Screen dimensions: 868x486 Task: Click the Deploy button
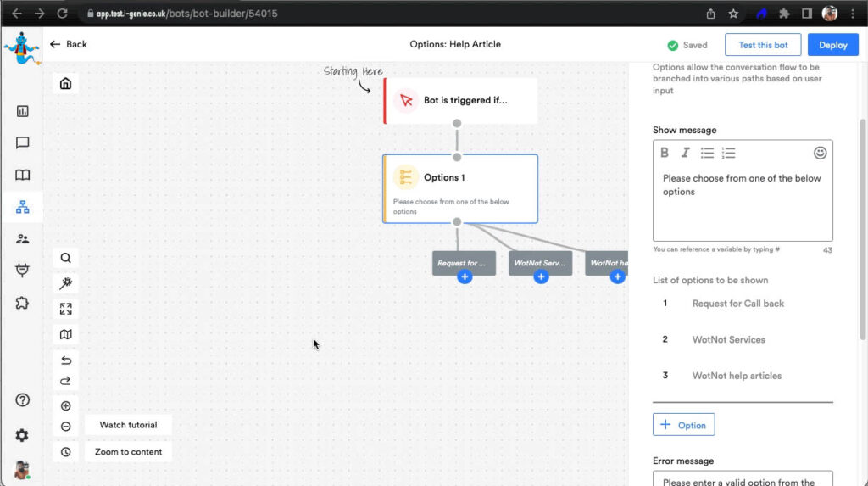point(832,45)
